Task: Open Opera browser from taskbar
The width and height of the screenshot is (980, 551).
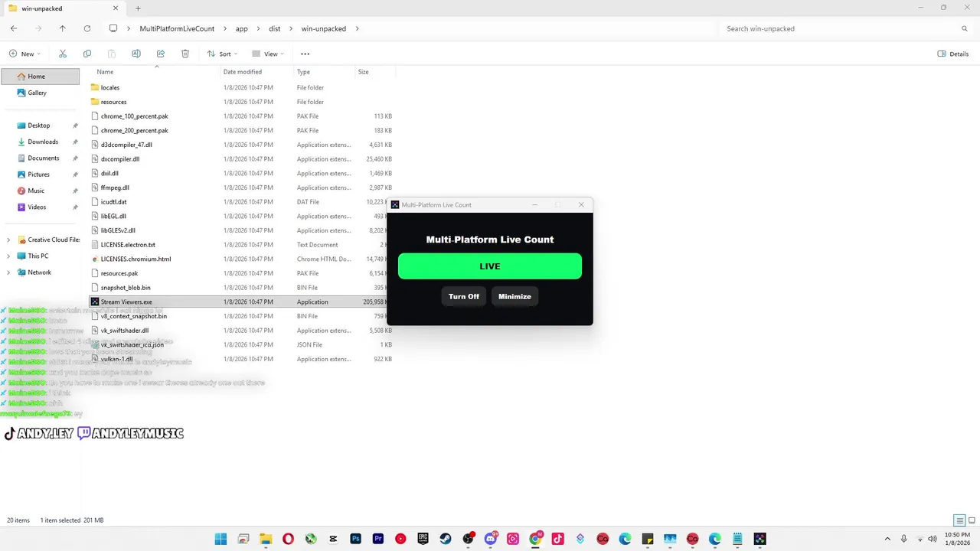Action: (288, 539)
